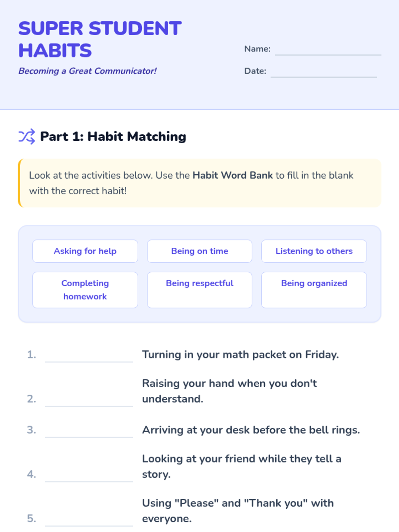This screenshot has height=532, width=399.
Task: Click 'Turning in your math packet' sentence
Action: pos(240,354)
